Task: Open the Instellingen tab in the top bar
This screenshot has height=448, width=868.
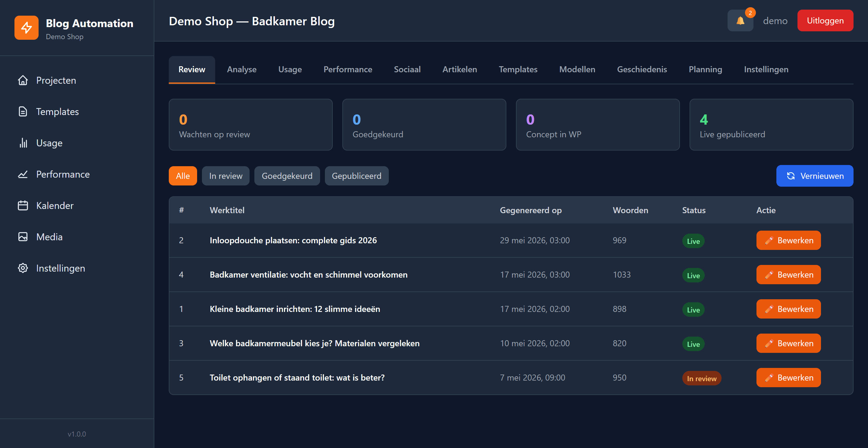Action: [x=766, y=69]
